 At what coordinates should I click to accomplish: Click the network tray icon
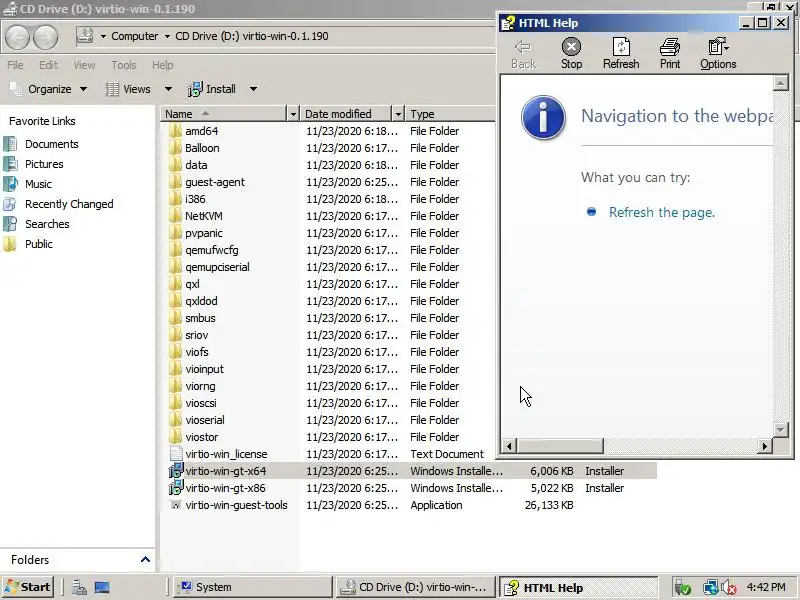710,587
